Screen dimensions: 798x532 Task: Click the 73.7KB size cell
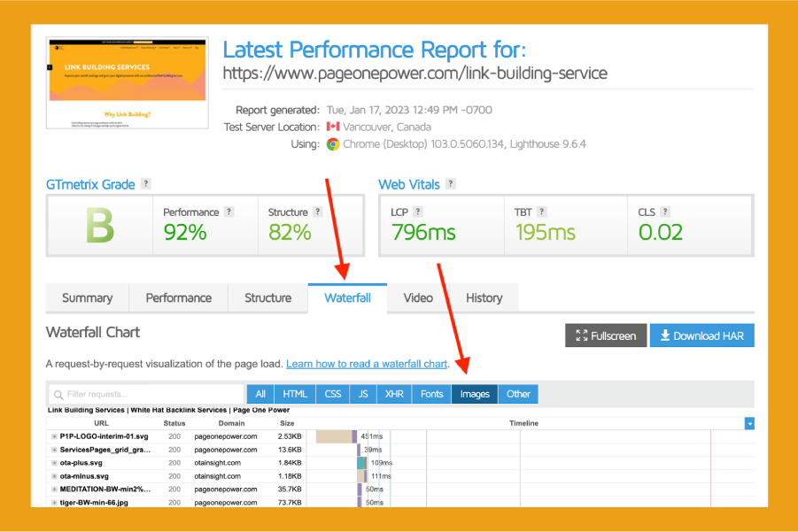290,503
